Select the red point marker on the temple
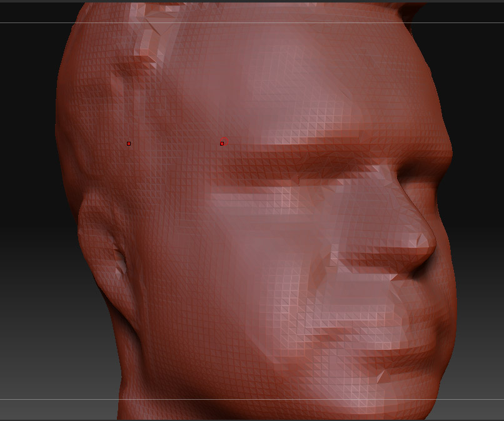Screen dimensions: 504x421 [x=129, y=144]
